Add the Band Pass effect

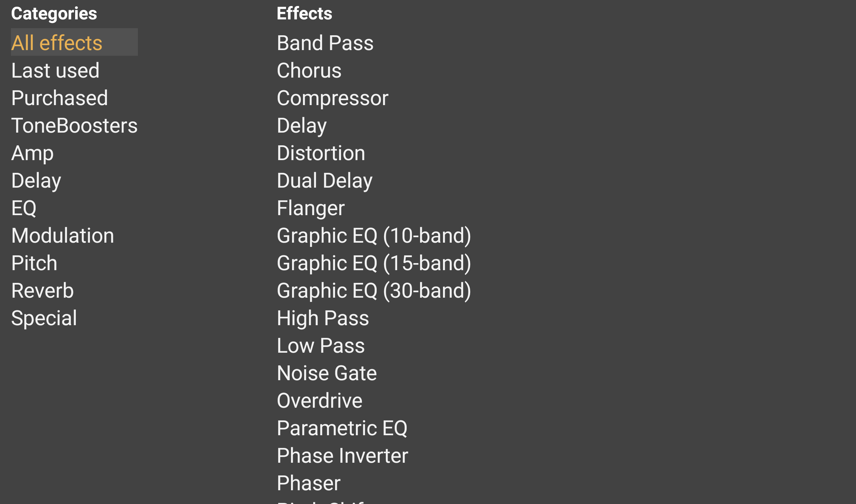[x=325, y=43]
